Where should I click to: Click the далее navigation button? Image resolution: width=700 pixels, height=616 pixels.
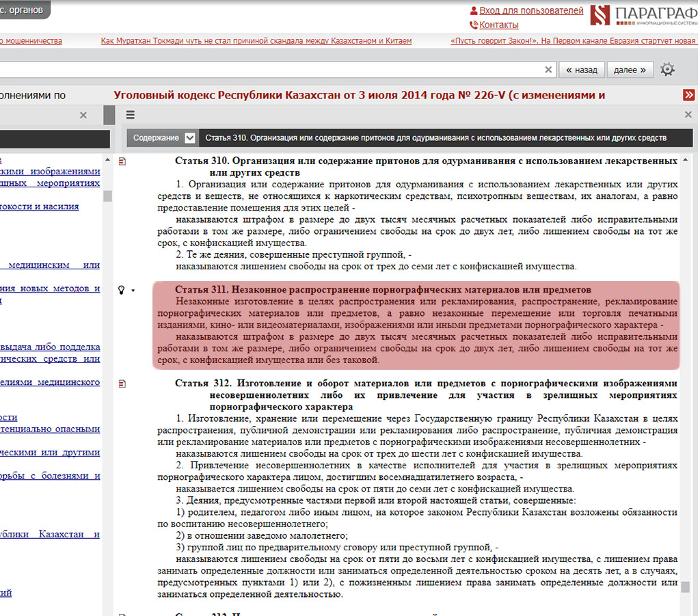coord(630,70)
